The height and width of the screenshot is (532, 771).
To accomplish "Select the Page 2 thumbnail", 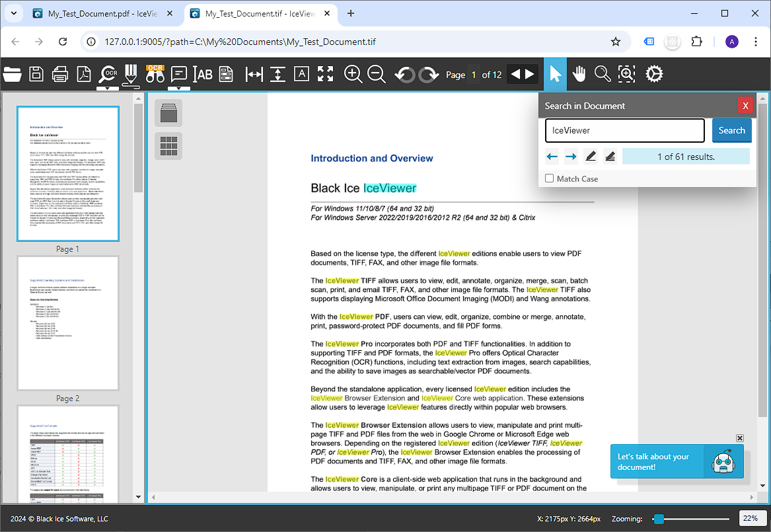I will click(x=68, y=323).
